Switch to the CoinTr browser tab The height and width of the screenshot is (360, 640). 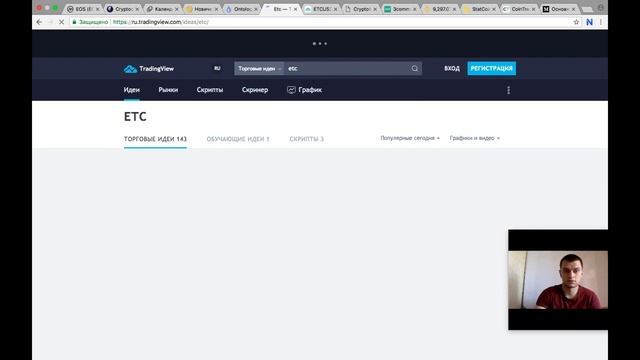coord(520,9)
